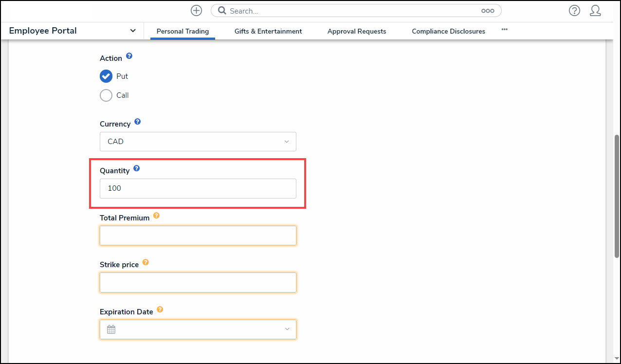The height and width of the screenshot is (364, 621).
Task: Expand the Currency dropdown showing CAD
Action: click(198, 142)
